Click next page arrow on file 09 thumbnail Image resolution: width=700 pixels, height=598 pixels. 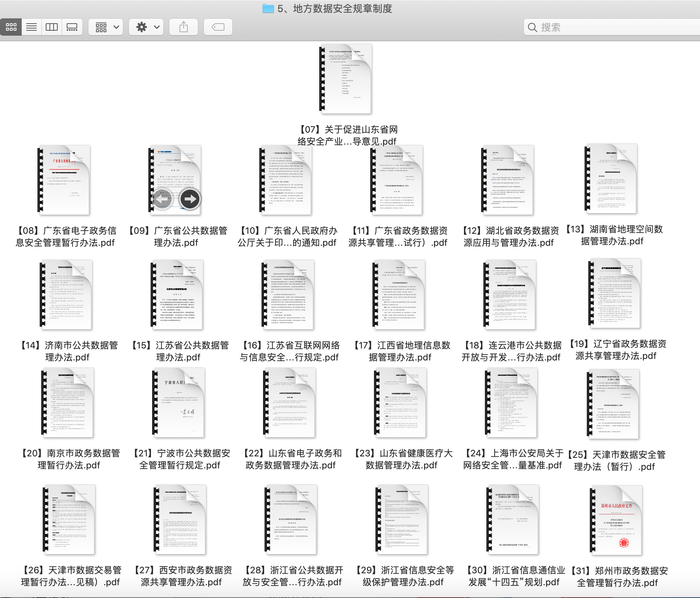(x=190, y=199)
